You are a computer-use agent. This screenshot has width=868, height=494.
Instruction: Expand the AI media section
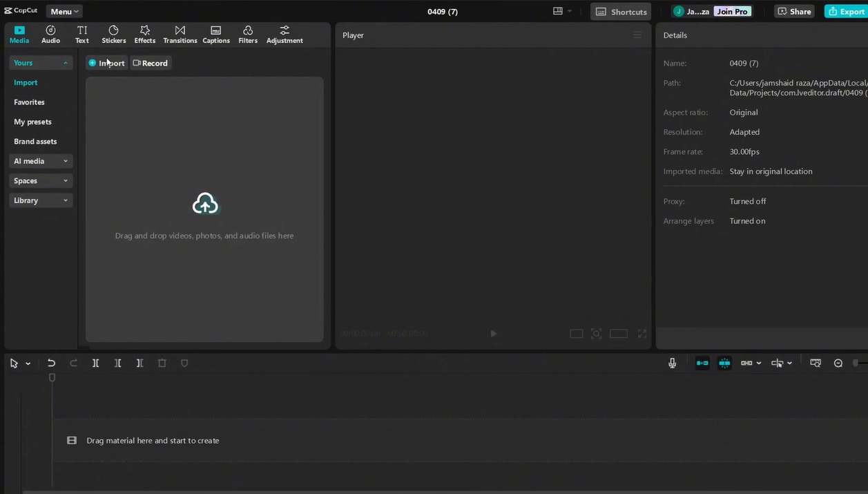[x=41, y=161]
